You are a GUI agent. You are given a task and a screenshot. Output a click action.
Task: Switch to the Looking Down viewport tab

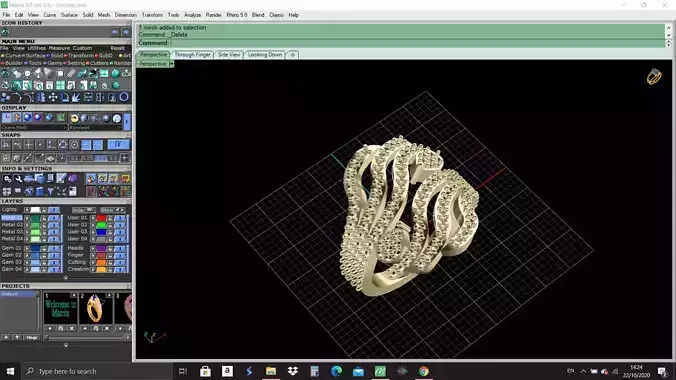[x=265, y=55]
